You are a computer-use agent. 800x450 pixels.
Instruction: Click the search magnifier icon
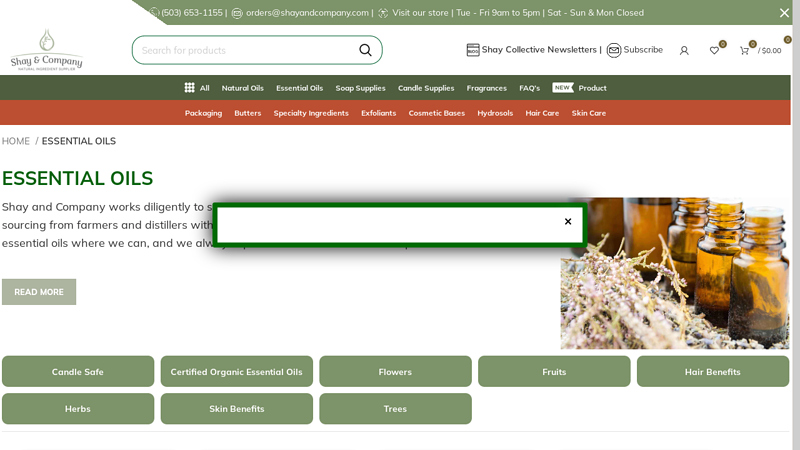pos(365,50)
